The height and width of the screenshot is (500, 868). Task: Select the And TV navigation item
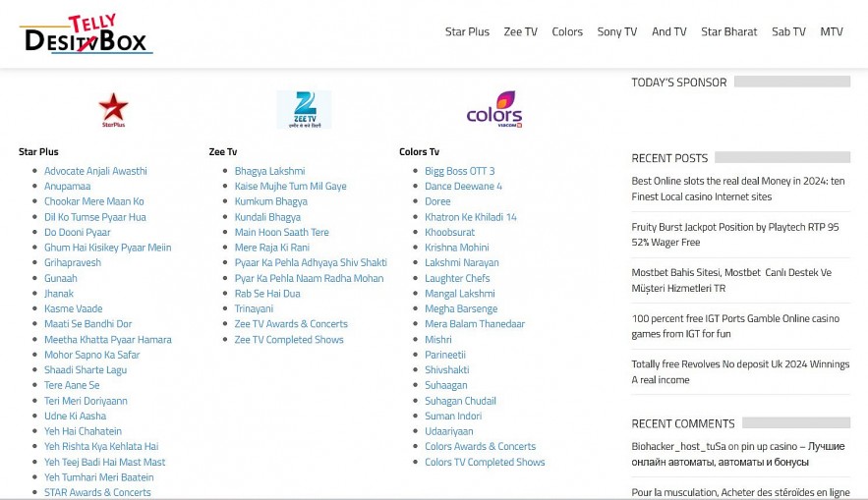coord(668,31)
